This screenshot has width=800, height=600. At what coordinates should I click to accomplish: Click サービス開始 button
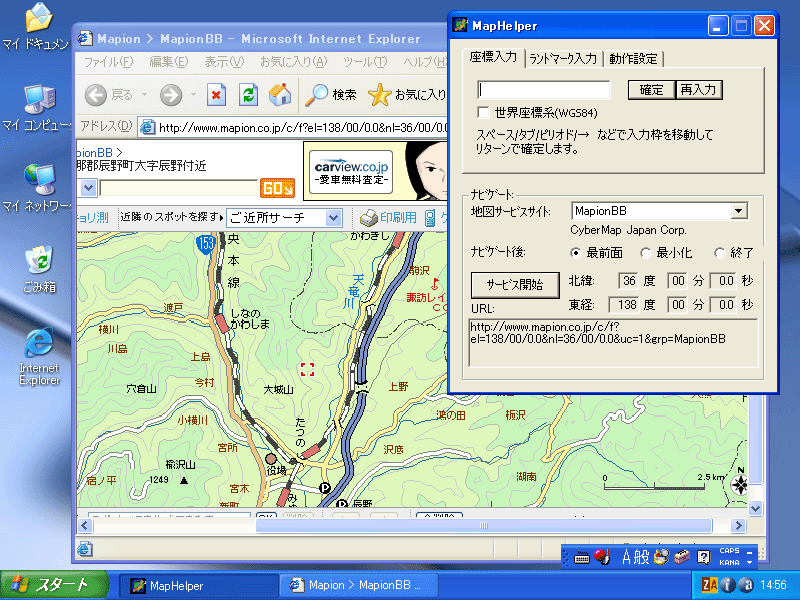(515, 285)
